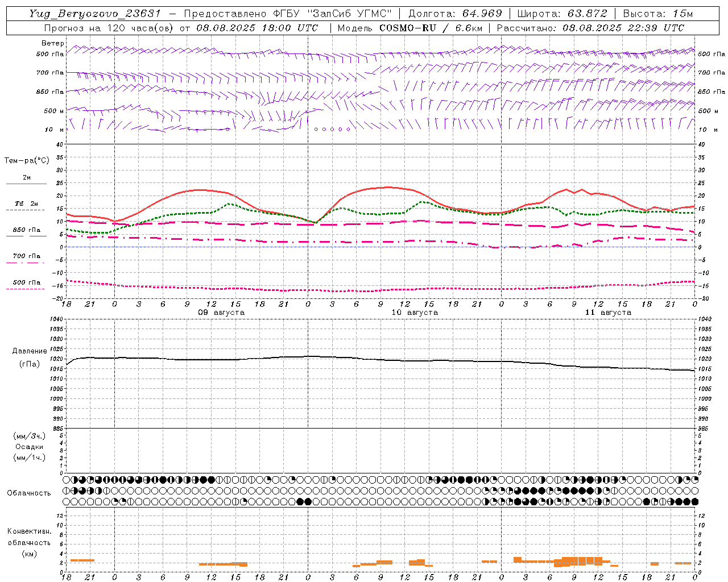The width and height of the screenshot is (728, 582).
Task: Select the Облачность row label
Action: coord(29,493)
